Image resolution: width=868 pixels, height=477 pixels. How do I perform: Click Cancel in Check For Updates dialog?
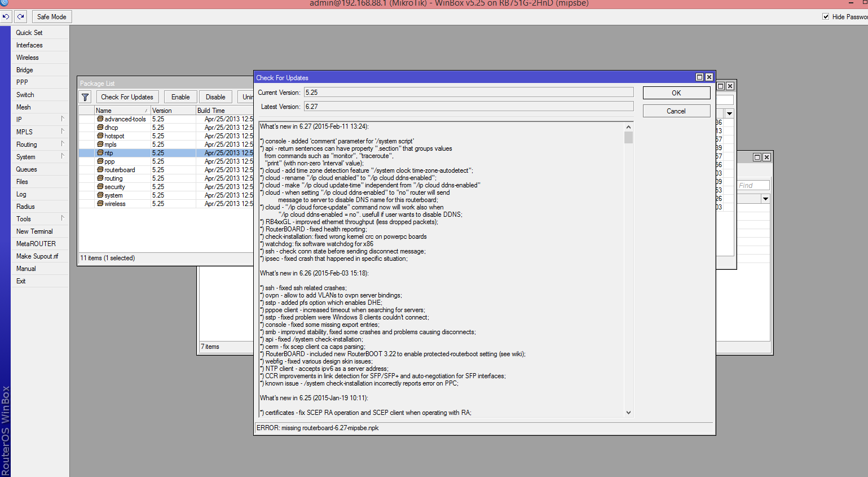tap(676, 111)
